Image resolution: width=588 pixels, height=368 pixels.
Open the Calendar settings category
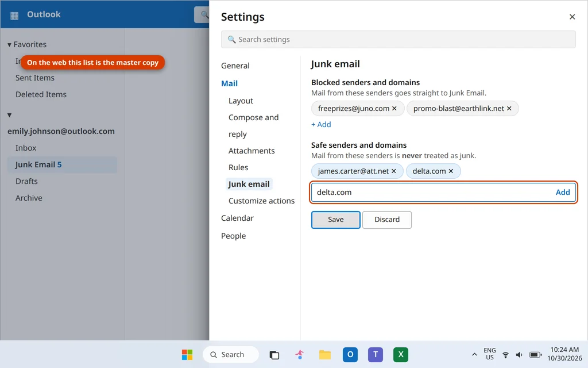point(237,218)
